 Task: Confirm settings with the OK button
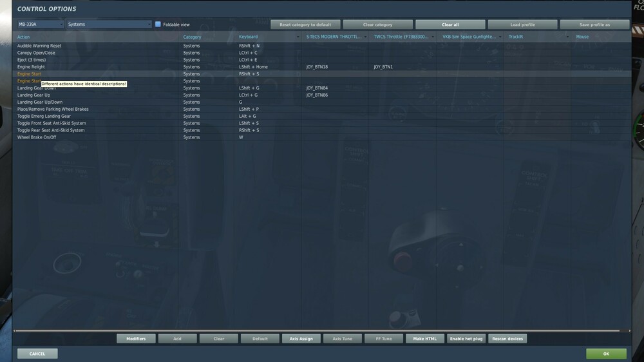606,354
